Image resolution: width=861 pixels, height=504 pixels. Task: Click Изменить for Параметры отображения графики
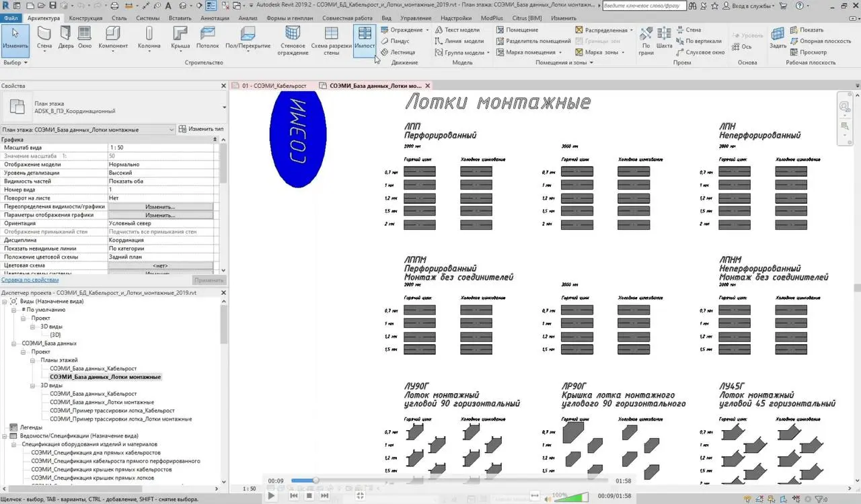[160, 215]
